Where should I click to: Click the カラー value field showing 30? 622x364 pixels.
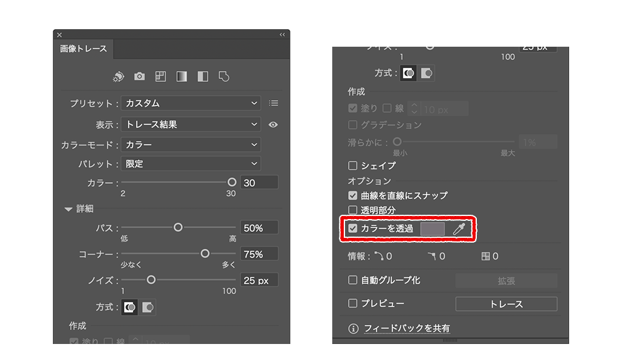(259, 183)
